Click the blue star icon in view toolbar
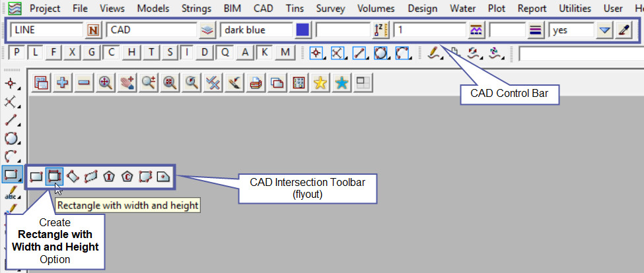Viewport: 644px width, 273px height. 341,83
